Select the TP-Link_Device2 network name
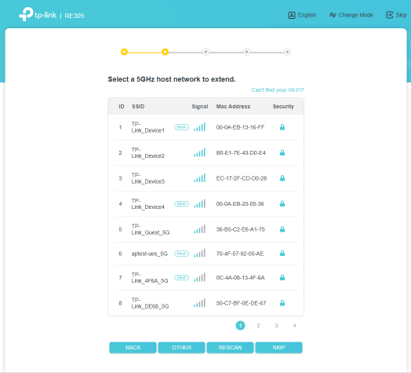 click(x=148, y=153)
